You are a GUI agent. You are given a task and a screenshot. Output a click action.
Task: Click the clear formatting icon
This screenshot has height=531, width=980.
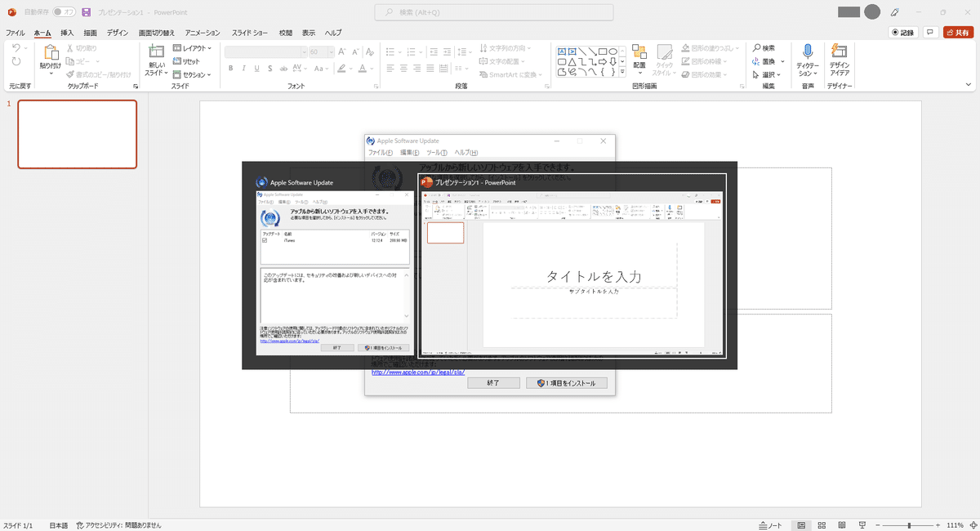pyautogui.click(x=369, y=51)
